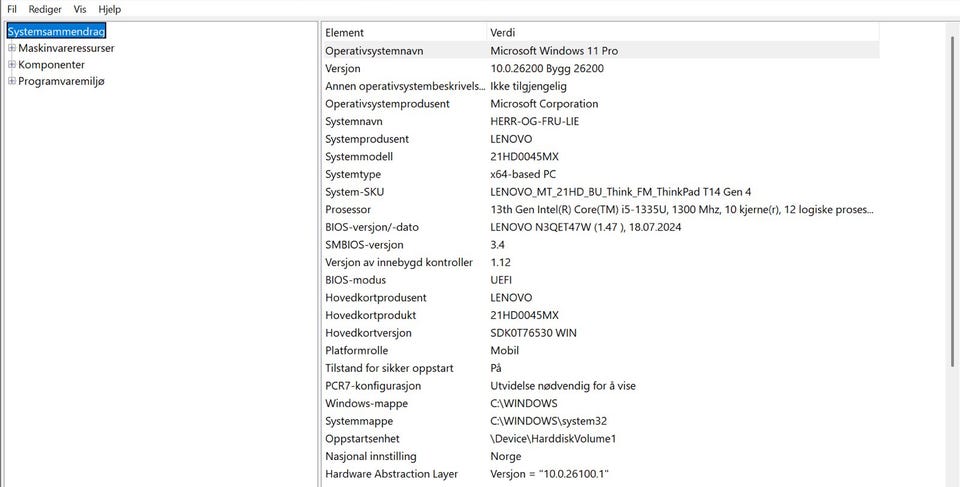Click the value \Device\HarddiskVolume1
The width and height of the screenshot is (960, 487).
(553, 439)
